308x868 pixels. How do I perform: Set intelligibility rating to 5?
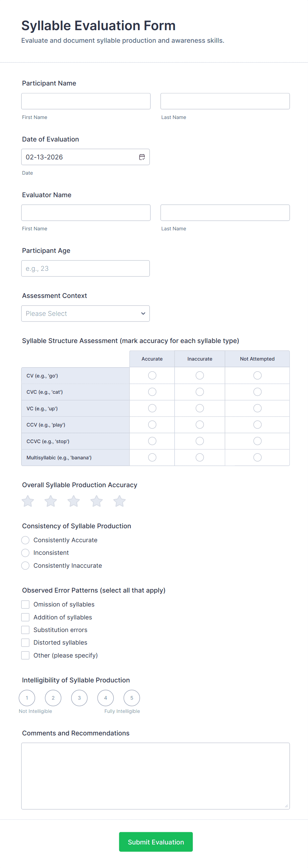(x=131, y=698)
